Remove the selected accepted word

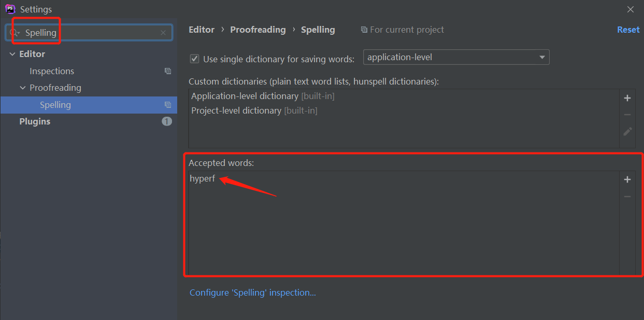pos(627,197)
